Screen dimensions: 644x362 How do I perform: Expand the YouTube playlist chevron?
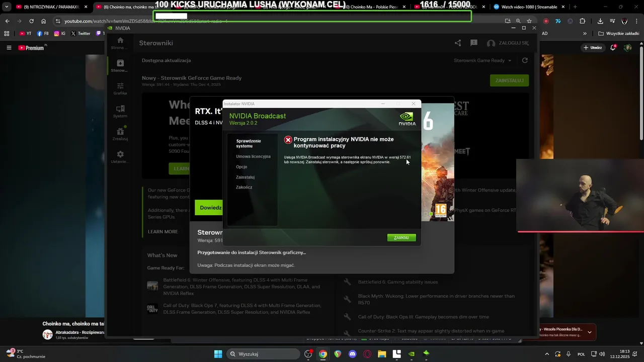(x=590, y=332)
